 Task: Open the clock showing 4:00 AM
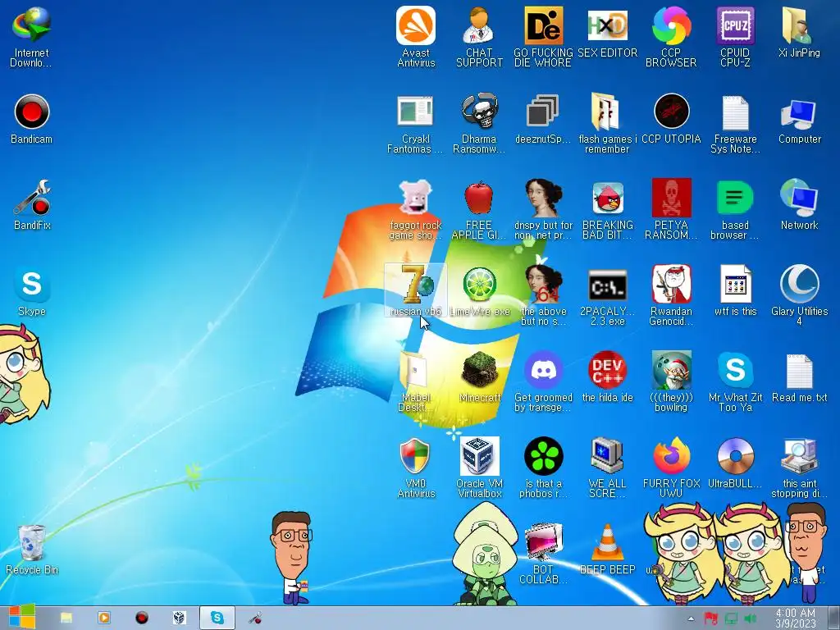(795, 618)
